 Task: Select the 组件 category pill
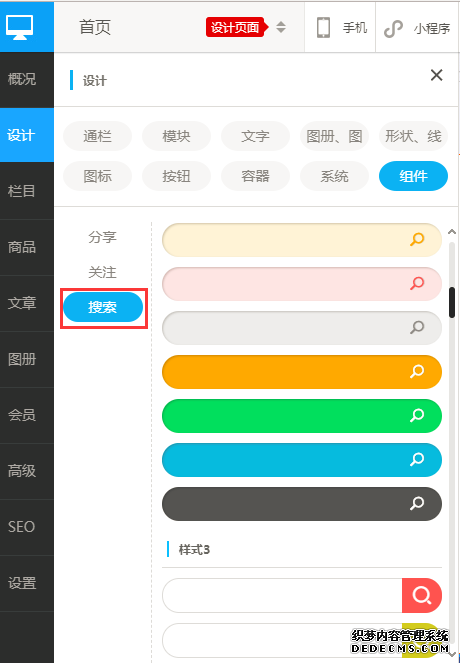click(413, 176)
